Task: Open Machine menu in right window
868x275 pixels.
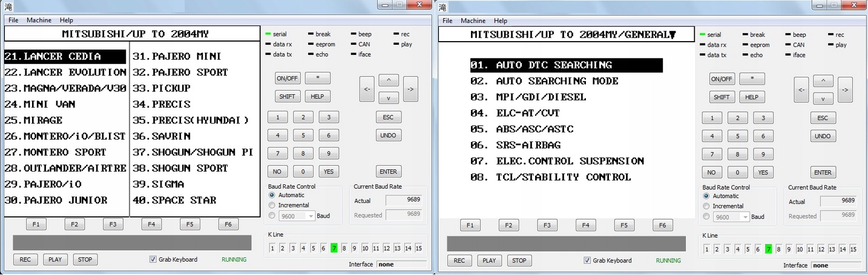Action: (x=473, y=21)
